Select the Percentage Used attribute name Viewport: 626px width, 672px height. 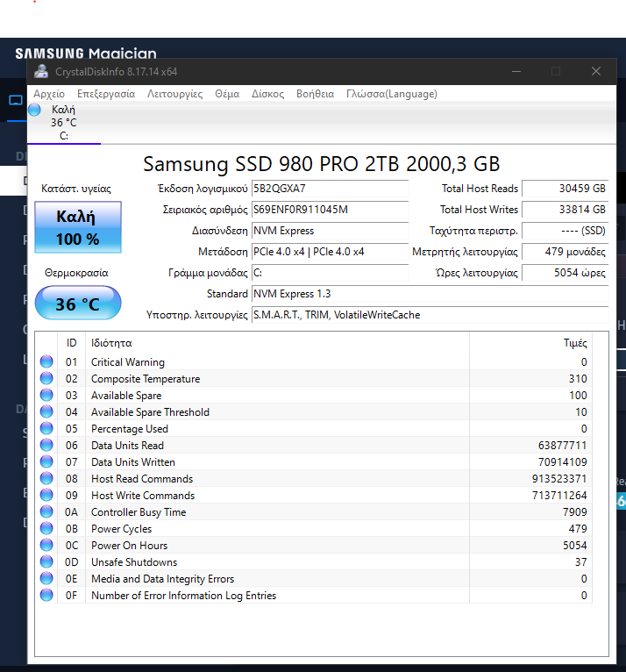tap(129, 429)
